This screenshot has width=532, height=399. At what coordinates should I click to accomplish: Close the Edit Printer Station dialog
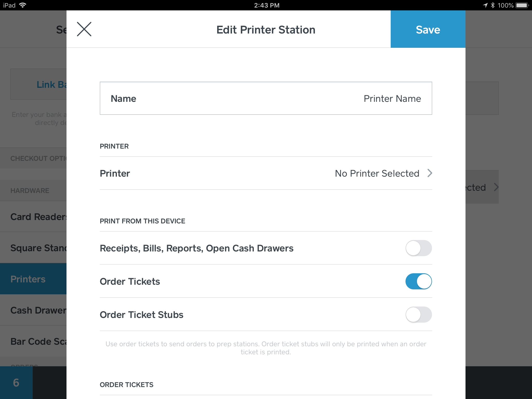(x=84, y=29)
